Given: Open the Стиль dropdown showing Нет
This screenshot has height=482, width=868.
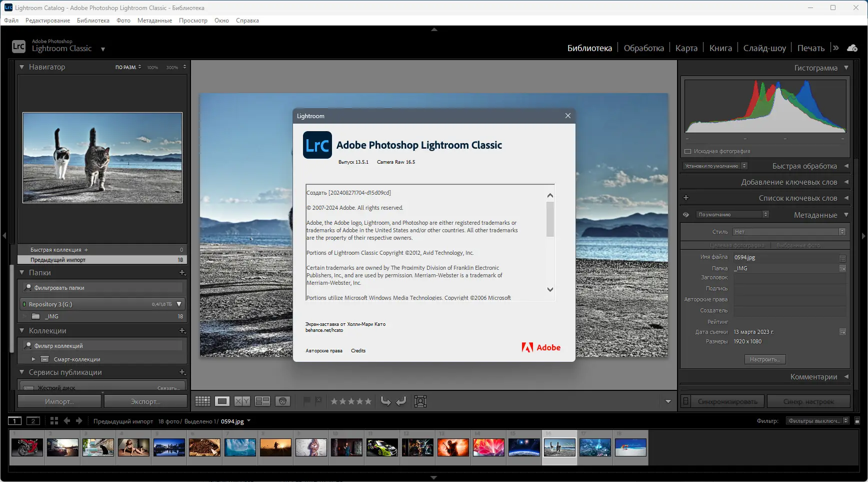Looking at the screenshot, I should (x=788, y=232).
